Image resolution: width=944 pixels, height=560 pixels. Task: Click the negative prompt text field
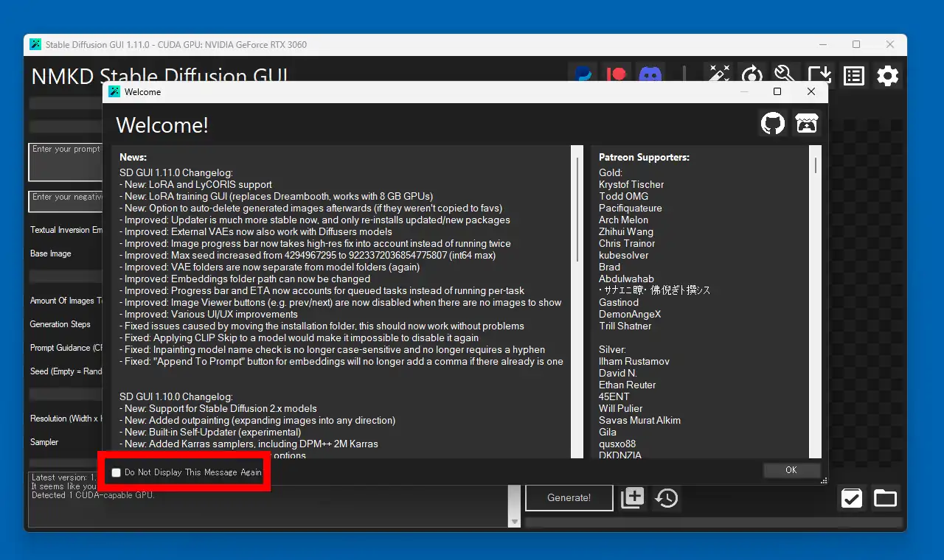coord(65,201)
